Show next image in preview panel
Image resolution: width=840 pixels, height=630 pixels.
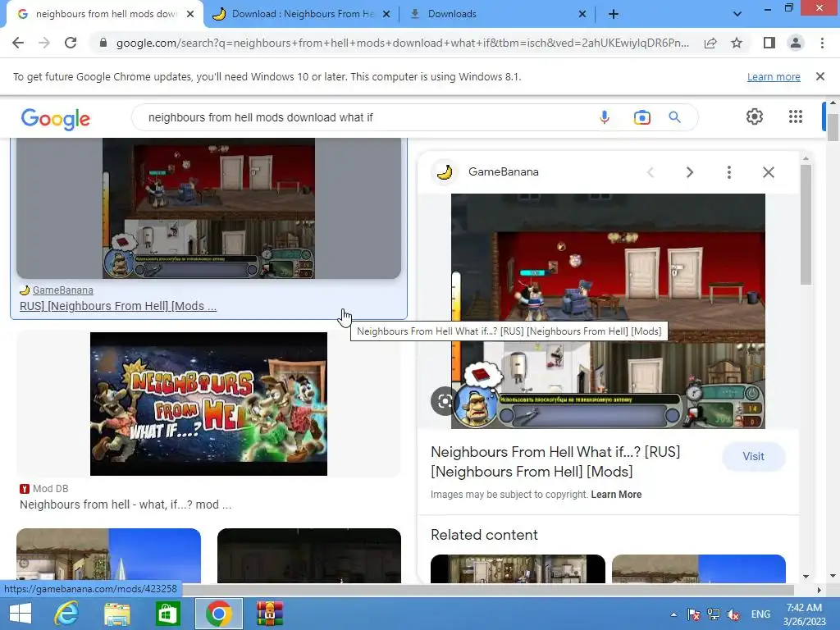689,172
